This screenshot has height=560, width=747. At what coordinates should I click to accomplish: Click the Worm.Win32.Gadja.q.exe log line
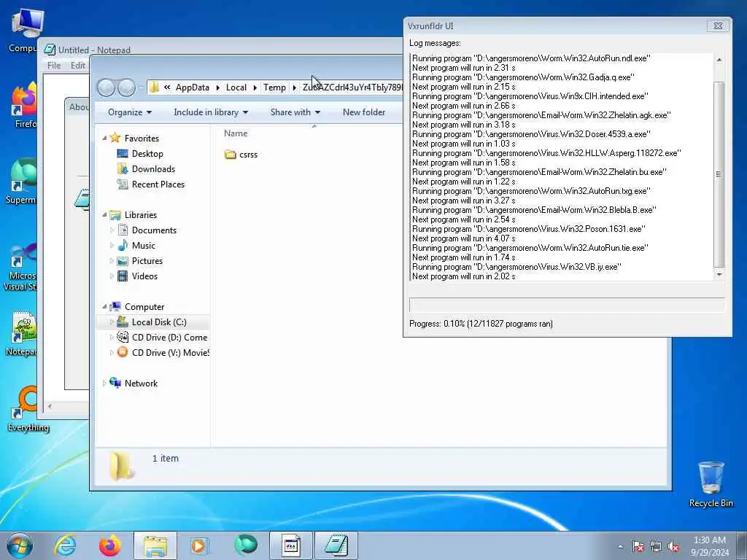pos(523,77)
